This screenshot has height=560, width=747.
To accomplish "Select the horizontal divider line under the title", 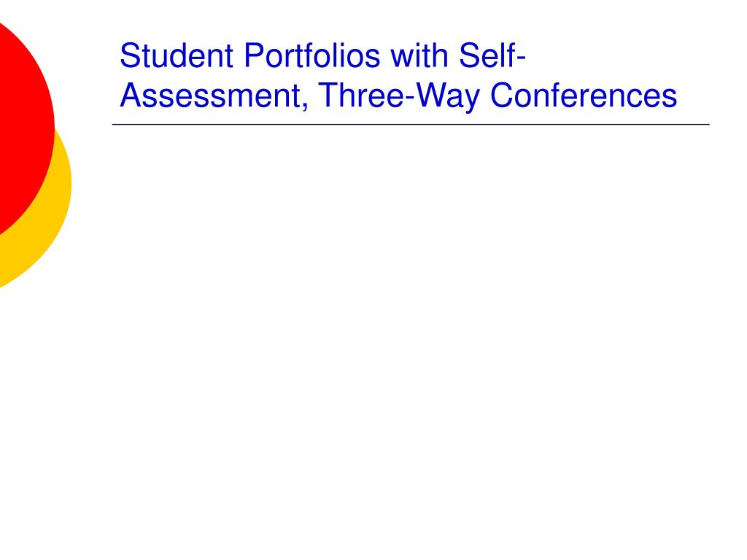I will [411, 124].
